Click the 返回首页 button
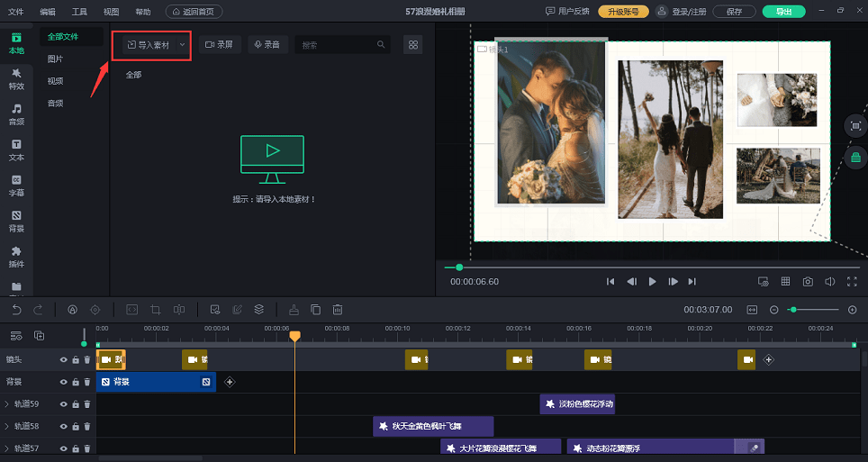 pos(194,12)
